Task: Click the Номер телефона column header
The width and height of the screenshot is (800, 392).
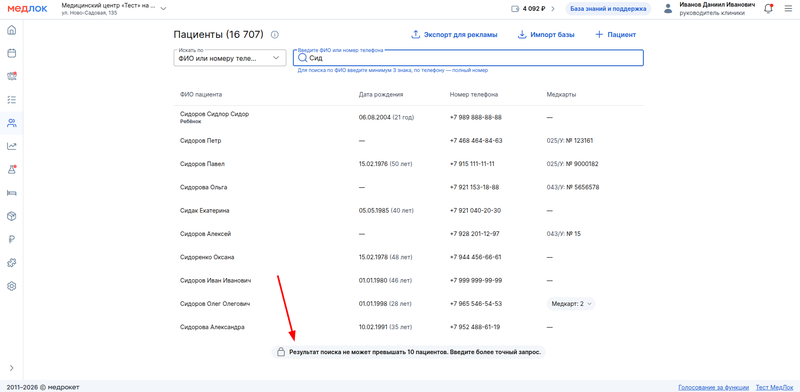Action: click(x=474, y=94)
